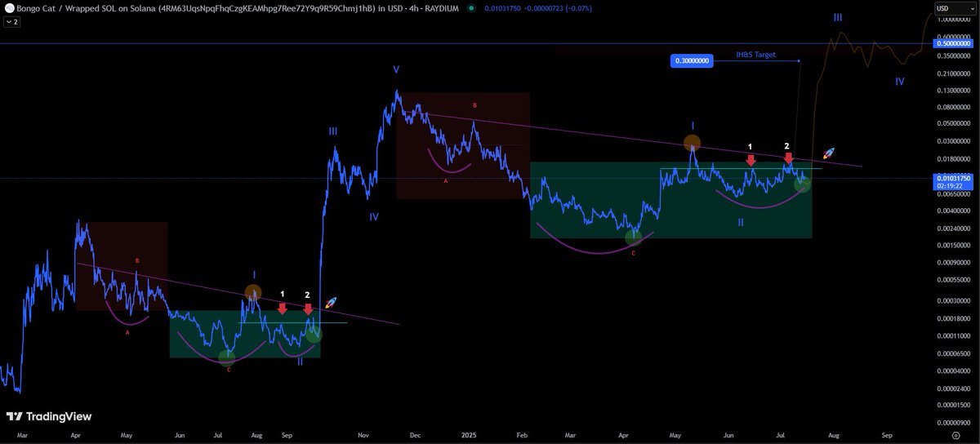This screenshot has height=444, width=980.
Task: Click the projected wave IV label at far right
Action: pyautogui.click(x=899, y=82)
